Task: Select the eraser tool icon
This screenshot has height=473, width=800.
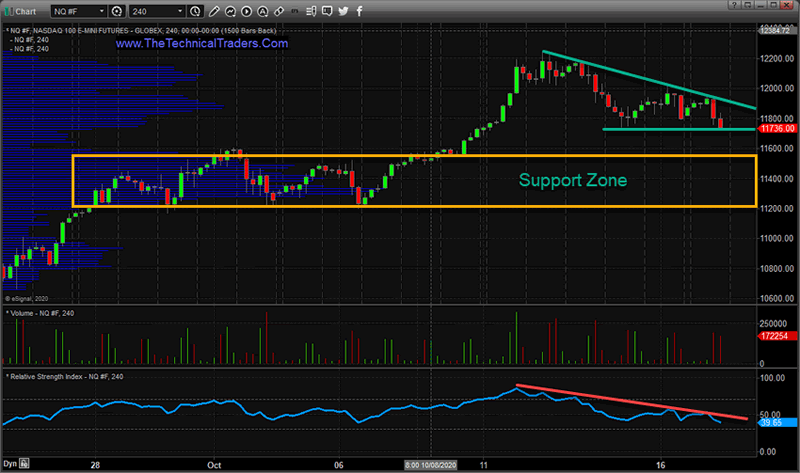Action: 279,11
